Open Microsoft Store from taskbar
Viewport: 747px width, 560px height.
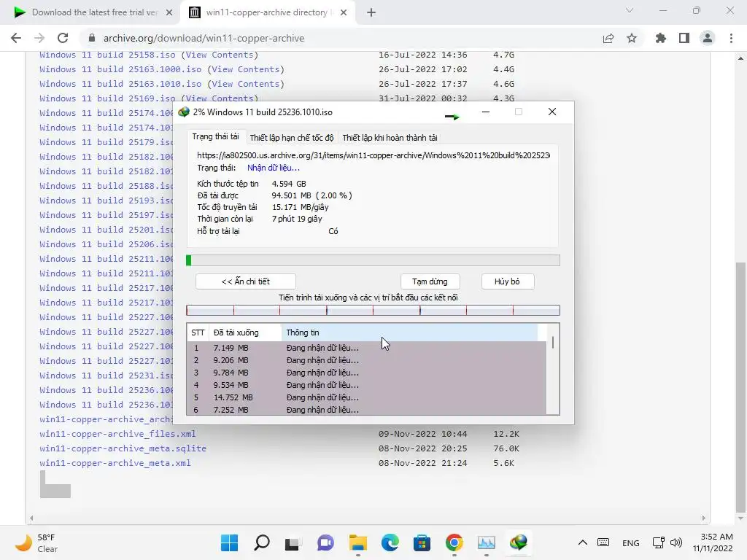pos(422,542)
